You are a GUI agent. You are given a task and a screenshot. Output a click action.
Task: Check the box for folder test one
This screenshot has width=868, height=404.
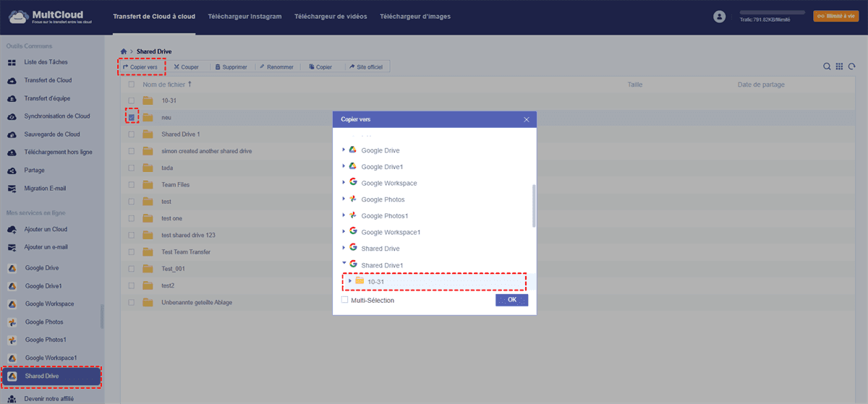click(132, 218)
